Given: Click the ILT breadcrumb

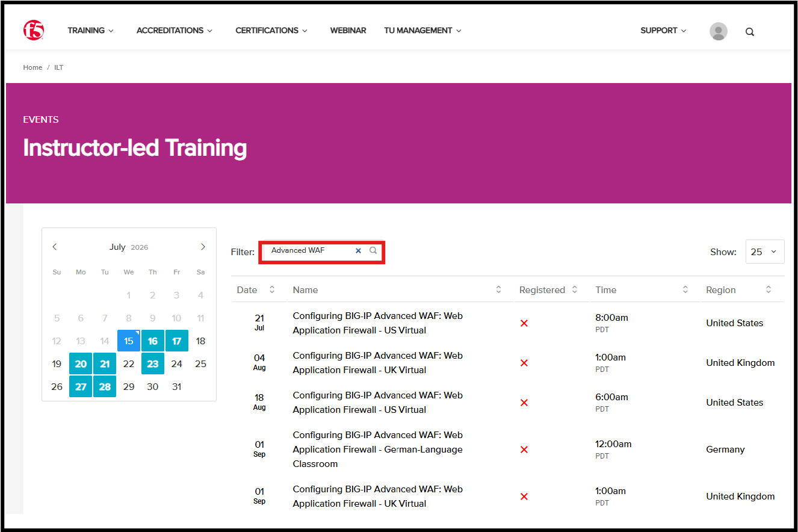Looking at the screenshot, I should coord(59,67).
